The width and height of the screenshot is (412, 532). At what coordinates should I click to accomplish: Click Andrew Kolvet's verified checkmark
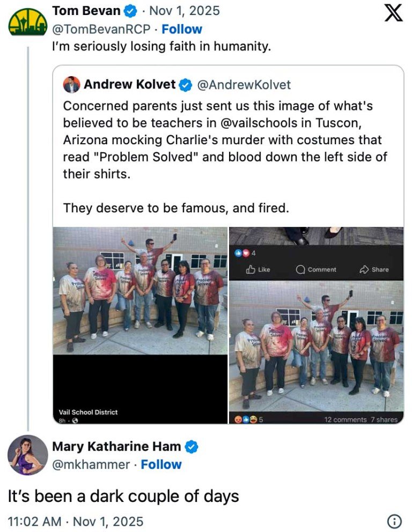pyautogui.click(x=186, y=85)
